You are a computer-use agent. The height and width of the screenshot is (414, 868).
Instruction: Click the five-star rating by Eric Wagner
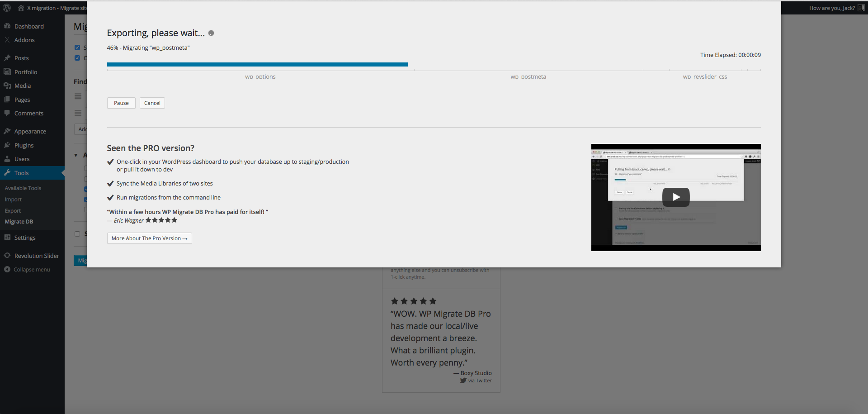click(x=161, y=220)
